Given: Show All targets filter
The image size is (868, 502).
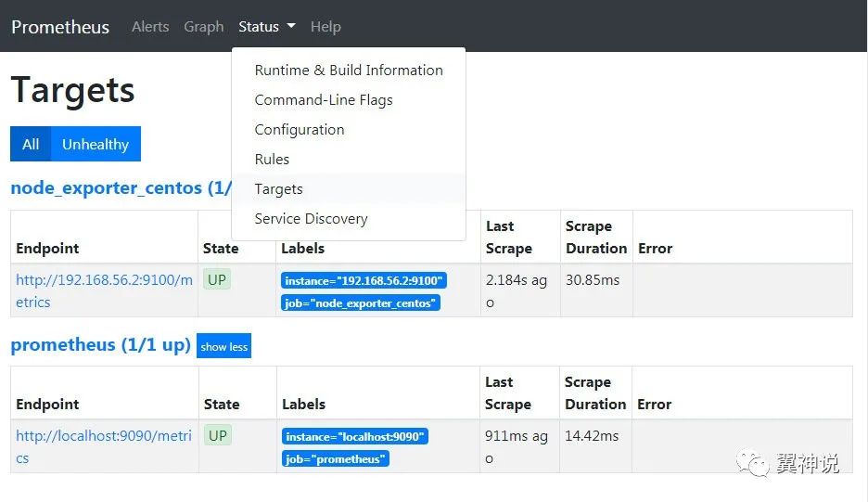Looking at the screenshot, I should [31, 144].
